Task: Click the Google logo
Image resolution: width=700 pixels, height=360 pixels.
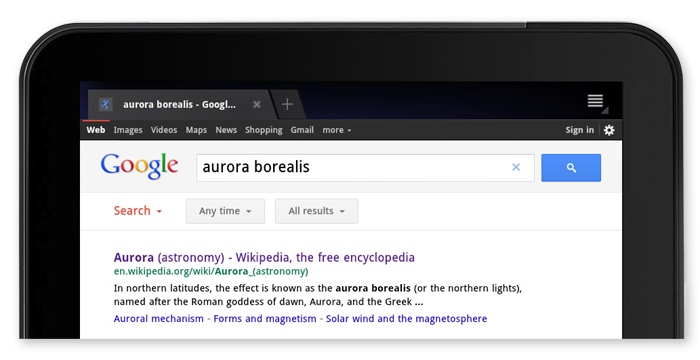Action: coord(139,167)
